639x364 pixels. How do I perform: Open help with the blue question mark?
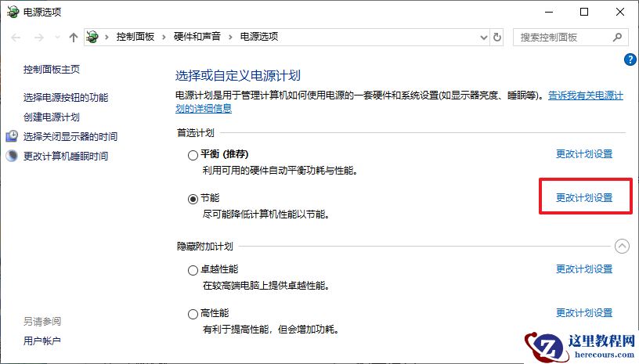tap(630, 59)
